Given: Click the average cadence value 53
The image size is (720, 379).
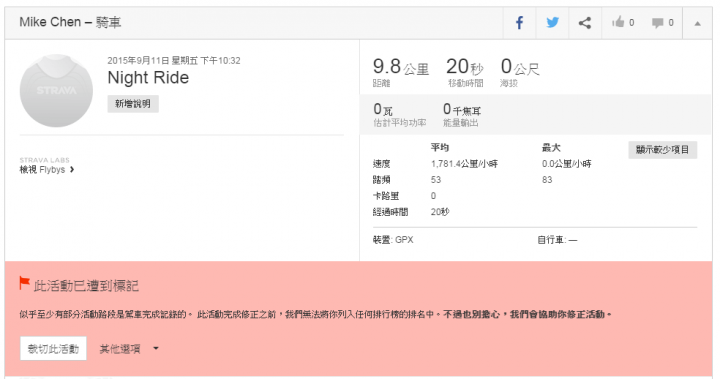Looking at the screenshot, I should 436,180.
